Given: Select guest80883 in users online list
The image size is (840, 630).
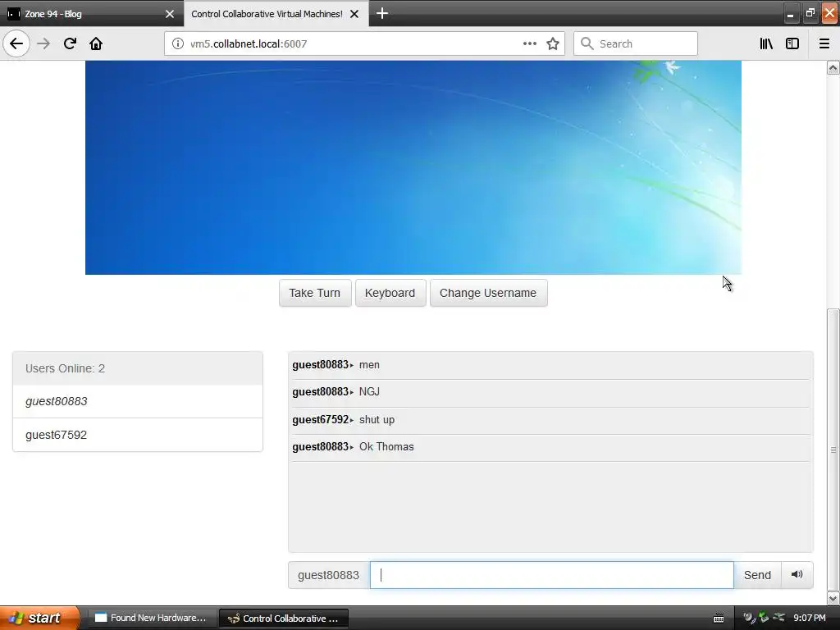Looking at the screenshot, I should tap(138, 401).
